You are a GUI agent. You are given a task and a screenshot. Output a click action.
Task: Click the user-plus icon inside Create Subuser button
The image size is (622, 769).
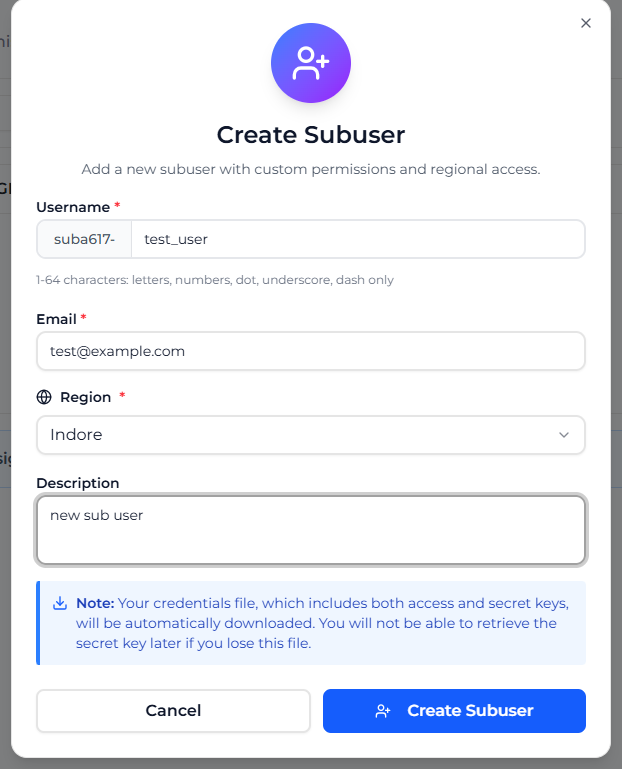pyautogui.click(x=383, y=711)
